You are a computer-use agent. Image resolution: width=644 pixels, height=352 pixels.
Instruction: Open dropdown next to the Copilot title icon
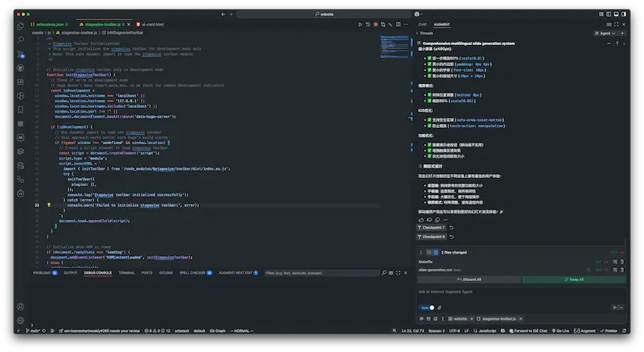[x=422, y=14]
